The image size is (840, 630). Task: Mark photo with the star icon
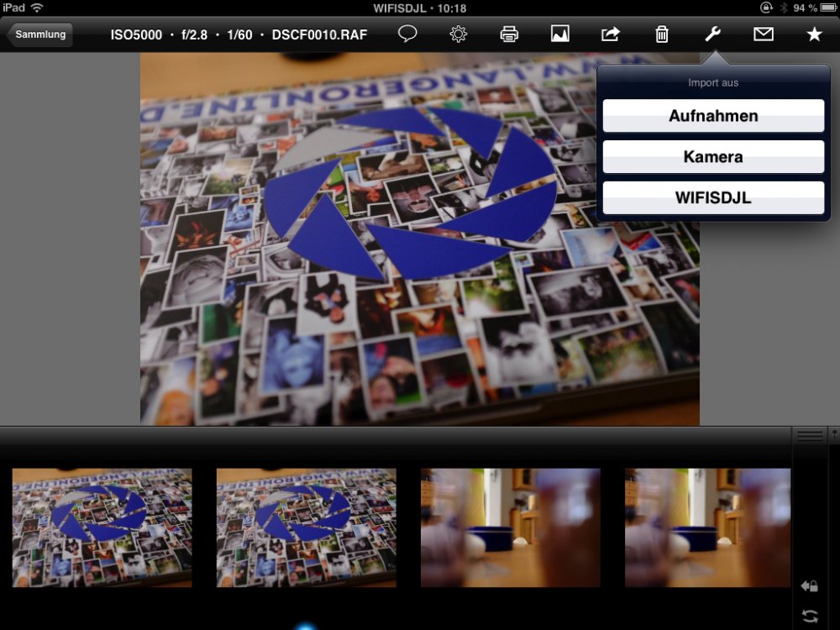[x=813, y=34]
